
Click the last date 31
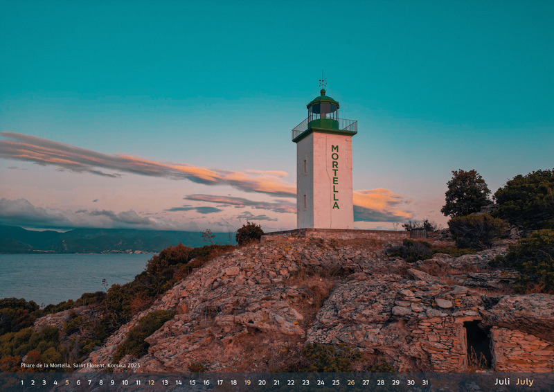pyautogui.click(x=425, y=382)
